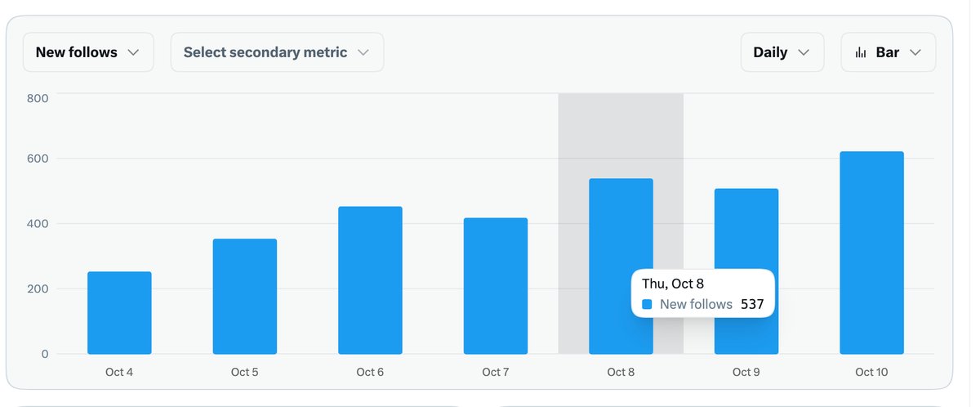The height and width of the screenshot is (407, 980).
Task: Click the Oct 4 axis label
Action: 119,372
